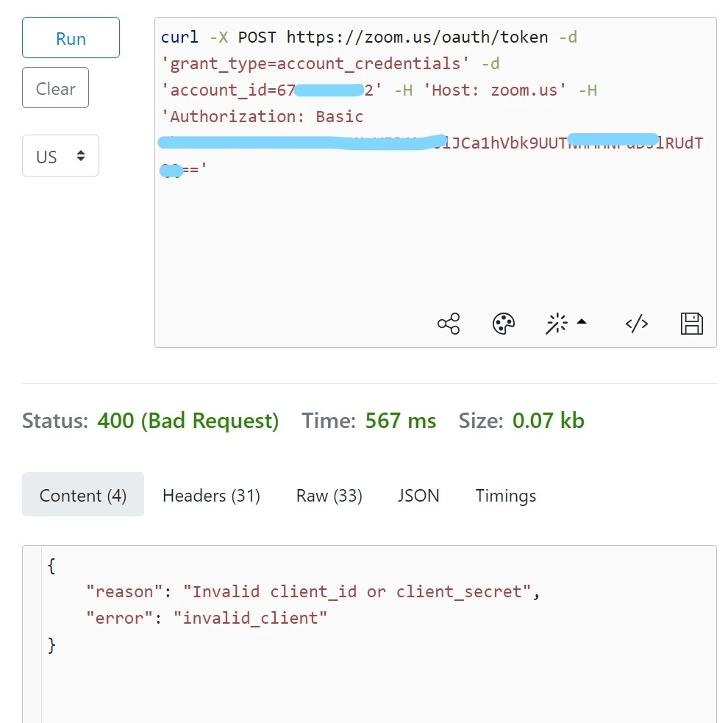Click the zoom.us/oauth/token URL in editor

click(417, 38)
